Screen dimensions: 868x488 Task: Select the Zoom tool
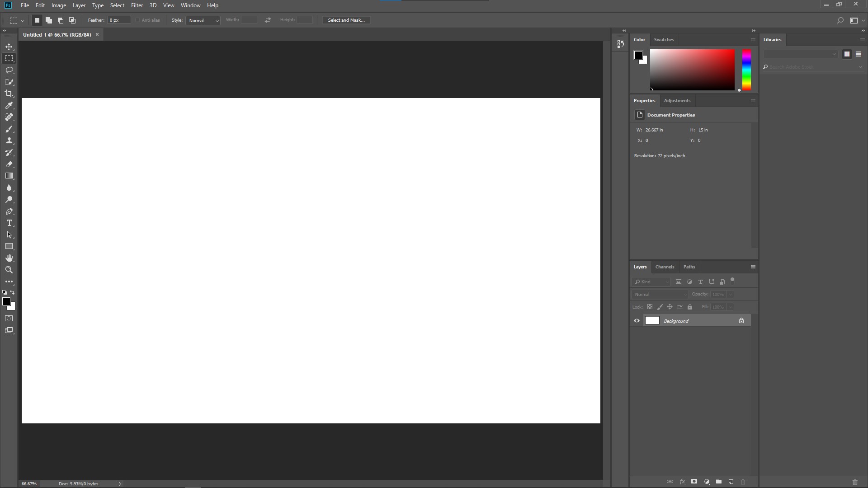click(9, 270)
